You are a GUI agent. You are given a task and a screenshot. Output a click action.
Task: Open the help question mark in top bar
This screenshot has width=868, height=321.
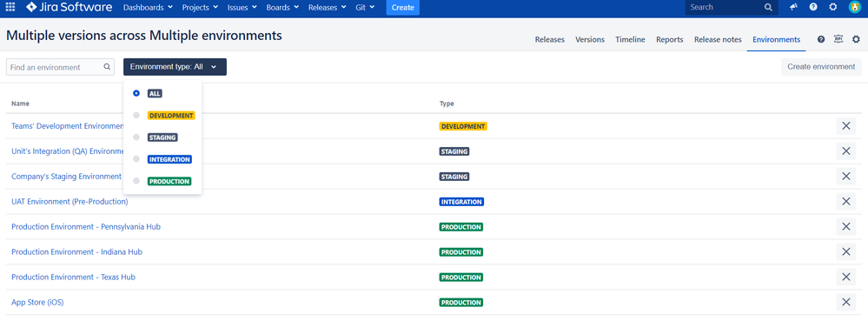point(813,7)
